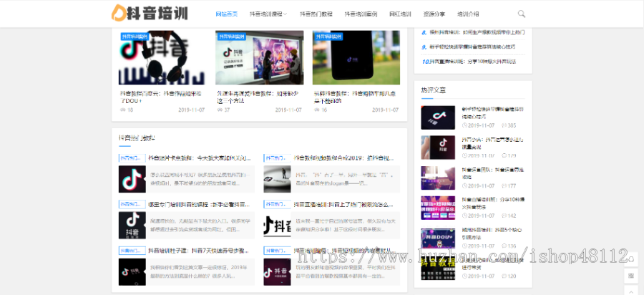Open hot-comment article title with 177 comments
644x295 pixels.
point(492,173)
